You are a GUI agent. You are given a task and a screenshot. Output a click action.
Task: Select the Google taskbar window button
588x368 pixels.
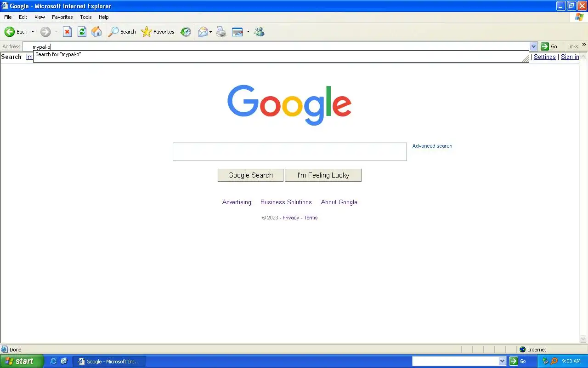109,362
